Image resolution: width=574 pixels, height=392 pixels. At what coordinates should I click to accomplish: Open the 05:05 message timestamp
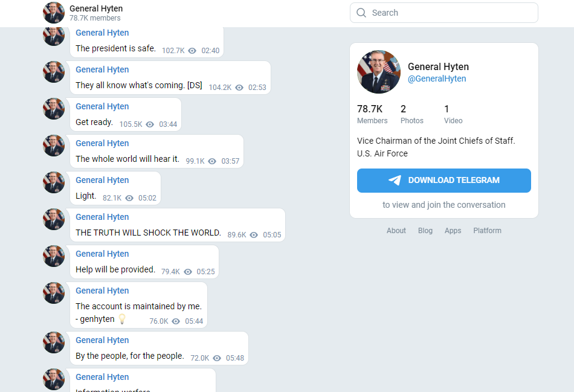(272, 235)
